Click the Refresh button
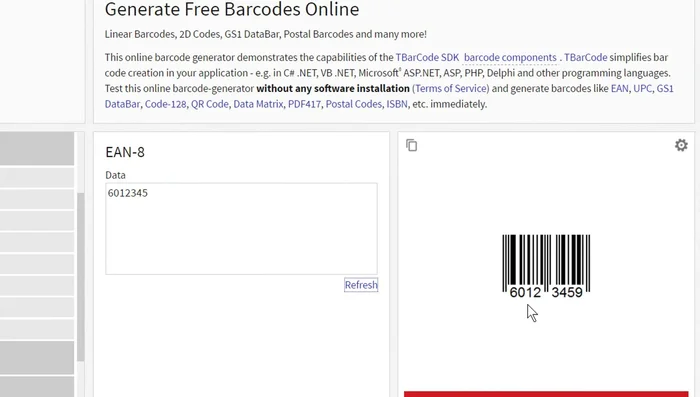Screen dimensions: 700x397 tap(361, 285)
